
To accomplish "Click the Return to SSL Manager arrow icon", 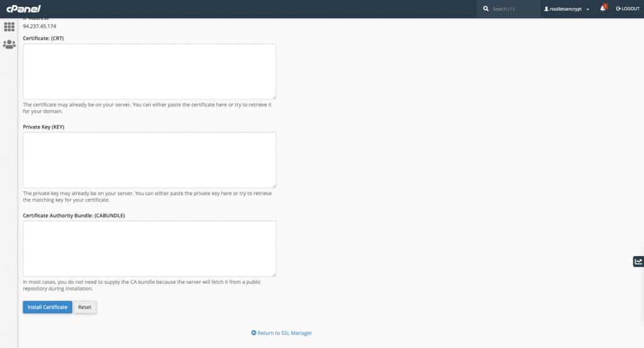I will 253,333.
